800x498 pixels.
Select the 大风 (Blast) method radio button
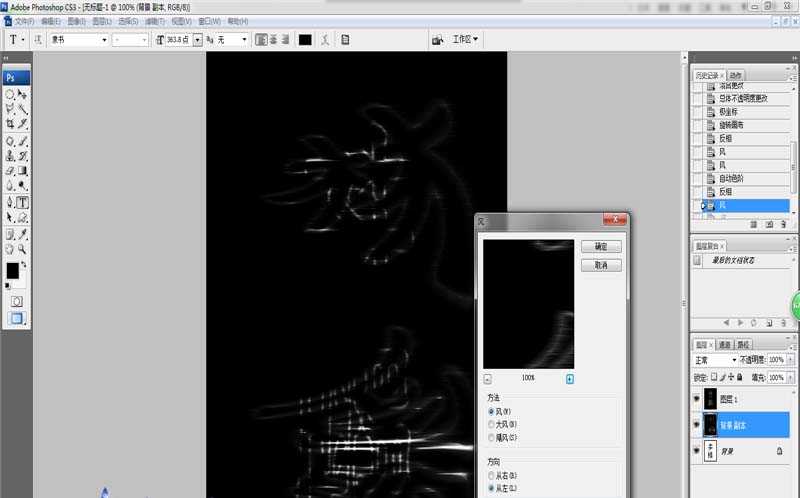[490, 424]
